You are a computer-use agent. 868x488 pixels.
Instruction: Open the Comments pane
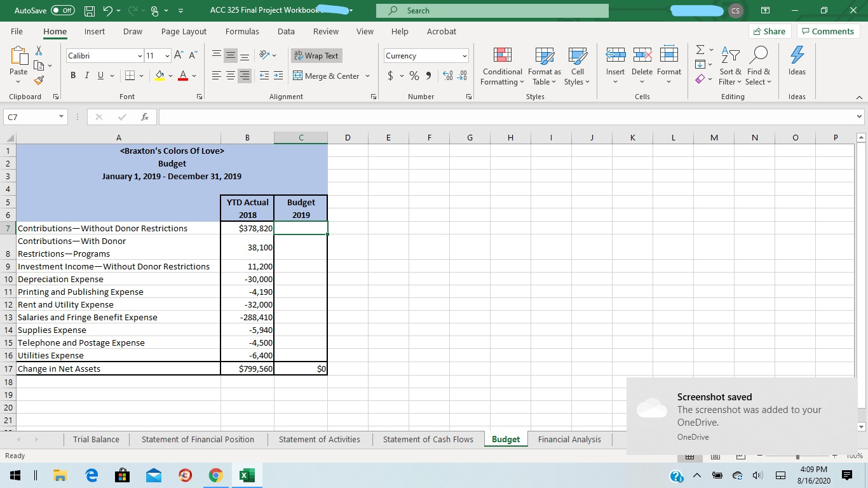(827, 30)
